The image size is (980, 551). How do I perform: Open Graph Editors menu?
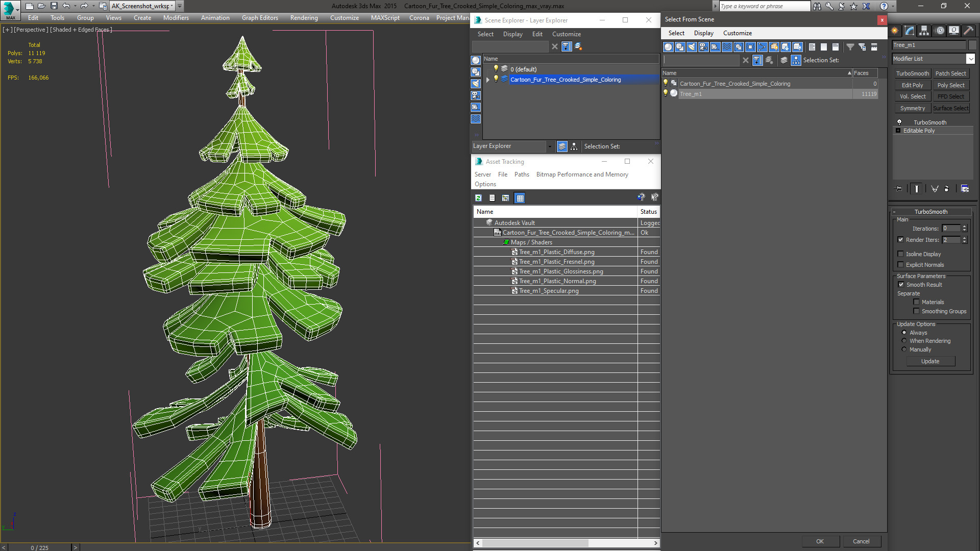(x=260, y=18)
